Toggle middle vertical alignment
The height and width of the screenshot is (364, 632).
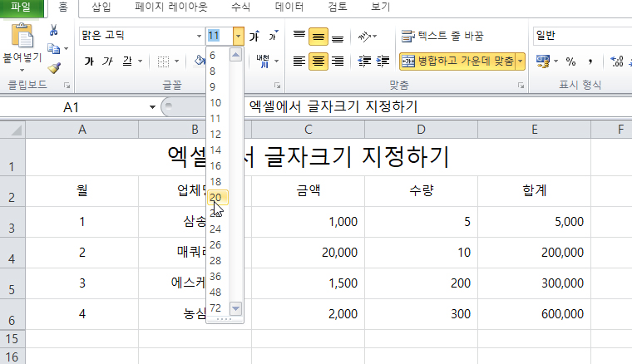tap(318, 37)
